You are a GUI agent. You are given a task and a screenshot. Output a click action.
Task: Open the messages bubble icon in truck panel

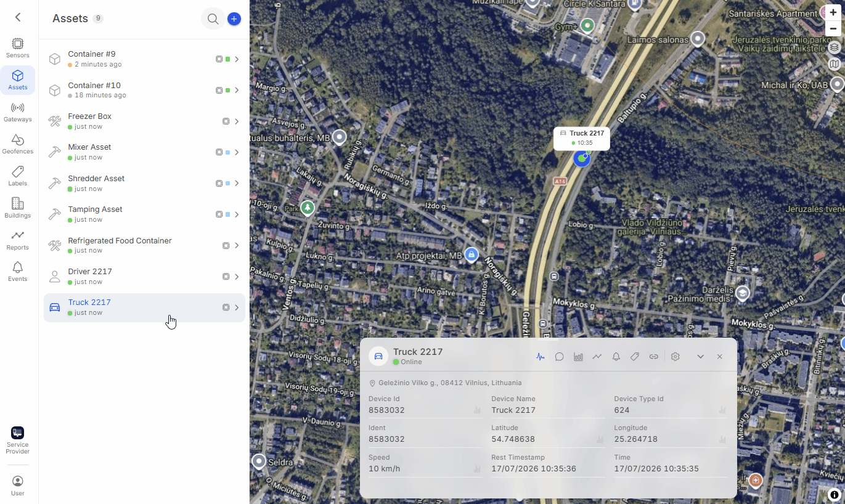(560, 357)
